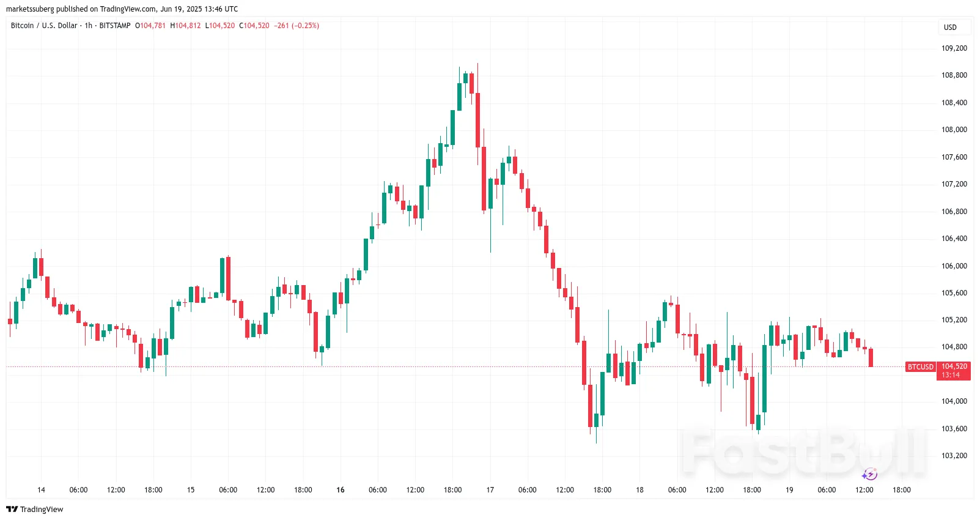Click the 19 date marker on time axis
The width and height of the screenshot is (980, 520).
[789, 490]
